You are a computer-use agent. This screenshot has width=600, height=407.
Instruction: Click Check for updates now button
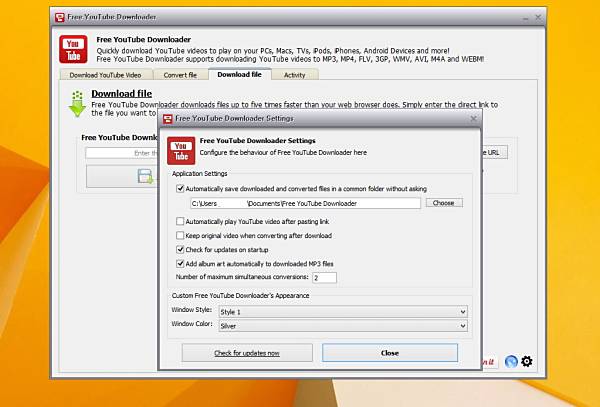[x=247, y=353]
